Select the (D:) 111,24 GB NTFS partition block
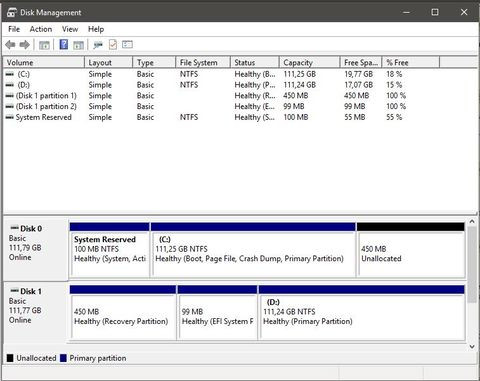The height and width of the screenshot is (381, 480). [x=362, y=313]
